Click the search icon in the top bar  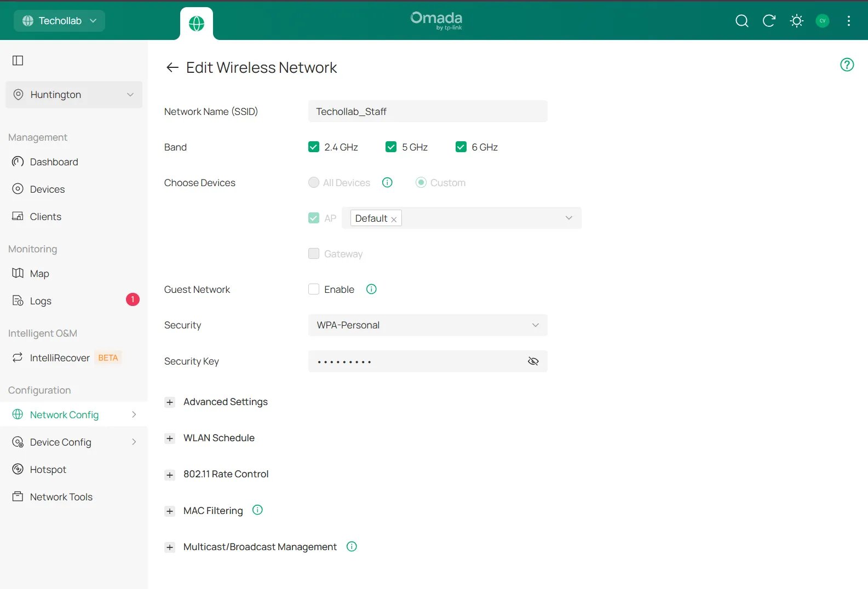(x=741, y=21)
